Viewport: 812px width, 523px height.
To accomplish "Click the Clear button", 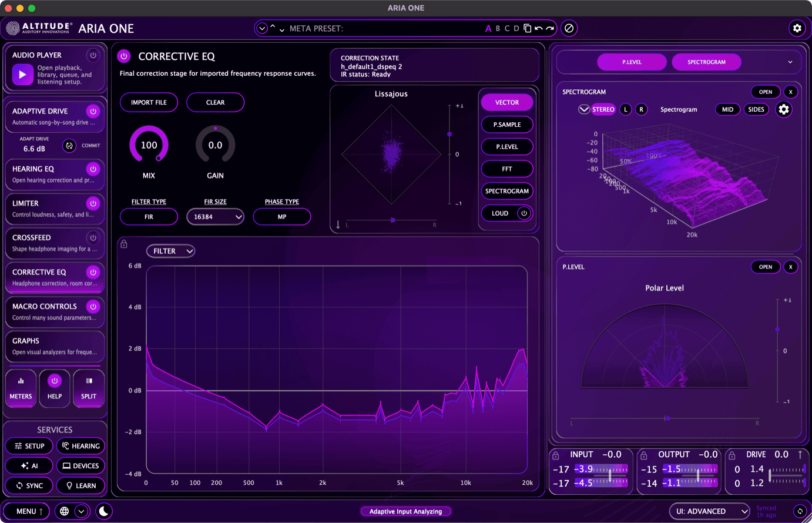I will [x=216, y=102].
